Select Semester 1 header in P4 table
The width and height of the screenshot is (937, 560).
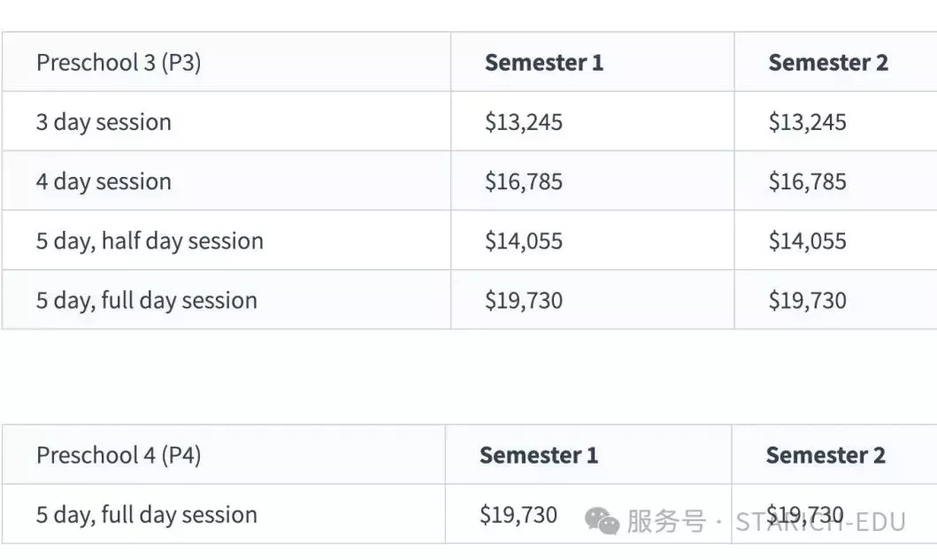tap(539, 456)
